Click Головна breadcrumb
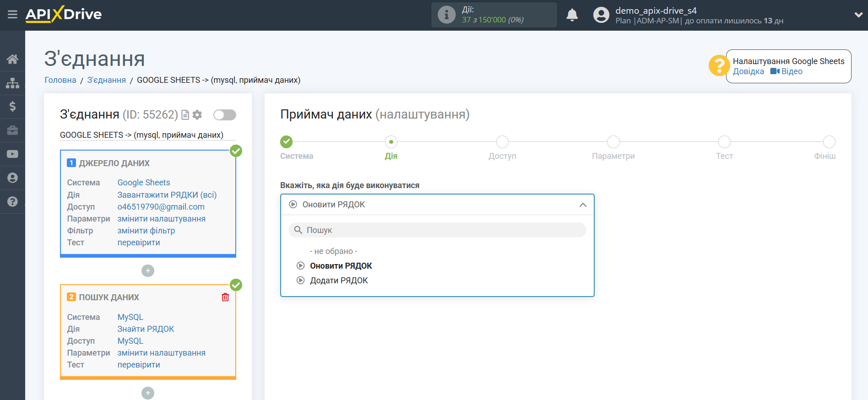 60,80
